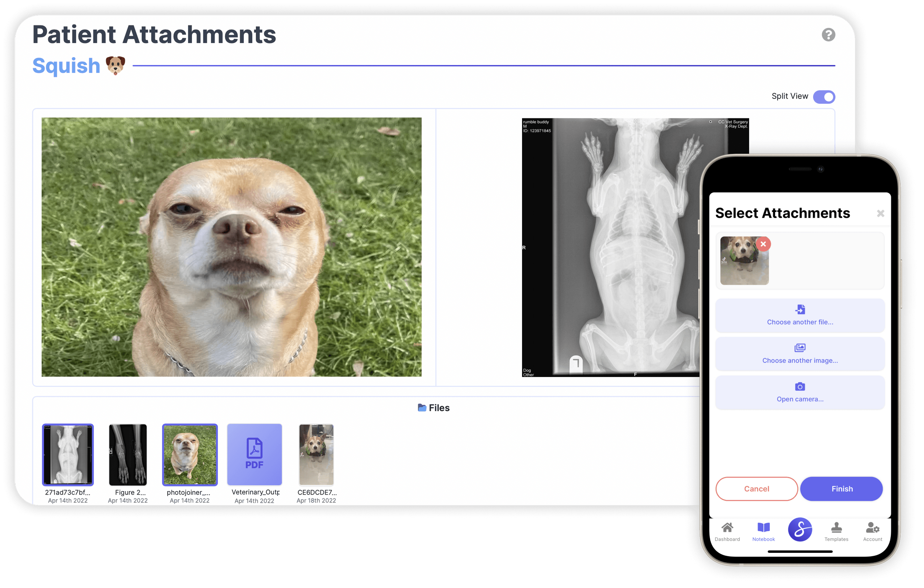Open the Account settings tab
The width and height of the screenshot is (924, 588).
click(872, 531)
